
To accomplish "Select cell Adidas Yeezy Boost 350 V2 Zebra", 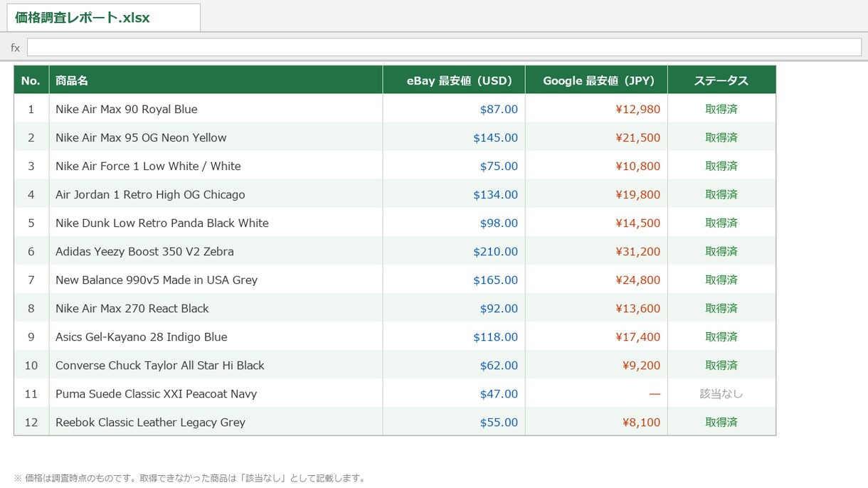I will 216,251.
